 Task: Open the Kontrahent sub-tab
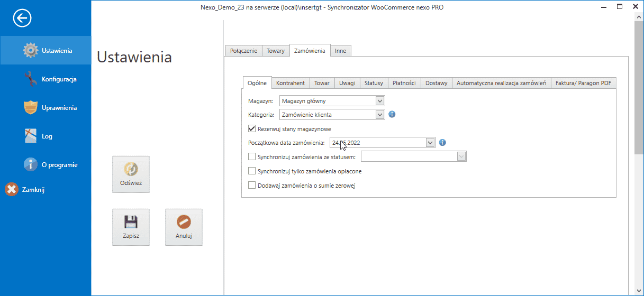(291, 83)
